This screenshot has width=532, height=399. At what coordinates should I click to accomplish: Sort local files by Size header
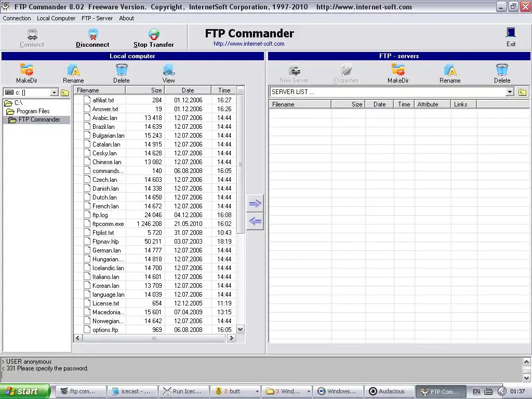click(x=145, y=90)
